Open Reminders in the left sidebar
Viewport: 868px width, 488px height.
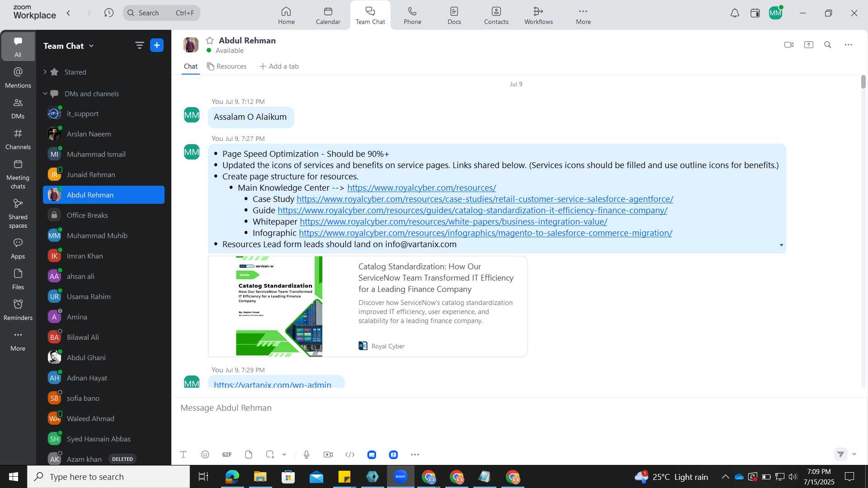[18, 310]
